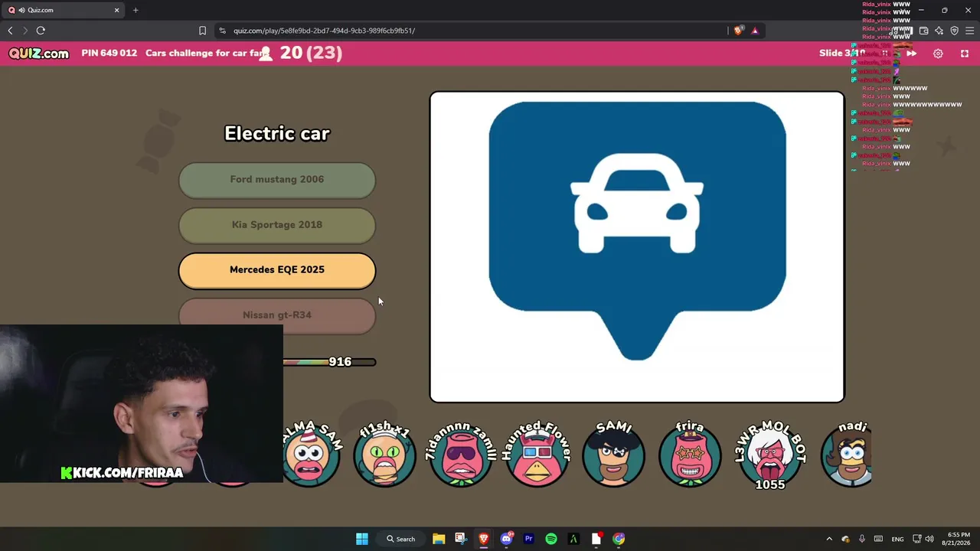Open Brave Wallet
980x551 pixels.
pyautogui.click(x=923, y=31)
